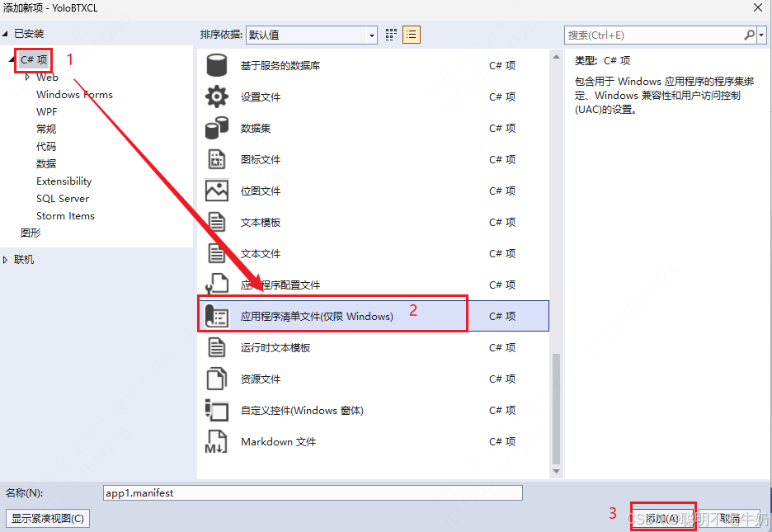Viewport: 772px width, 532px height.
Task: Select the 基于服务的数据库 item text
Action: 280,65
